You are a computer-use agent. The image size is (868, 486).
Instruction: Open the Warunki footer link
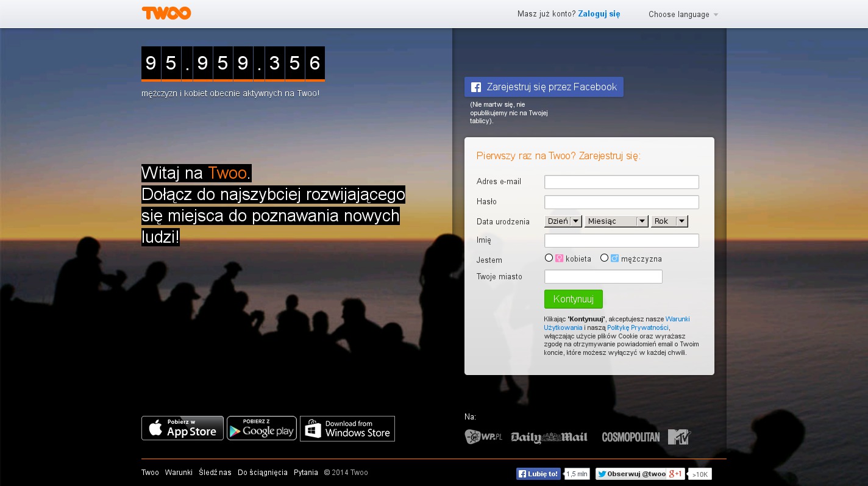[179, 473]
